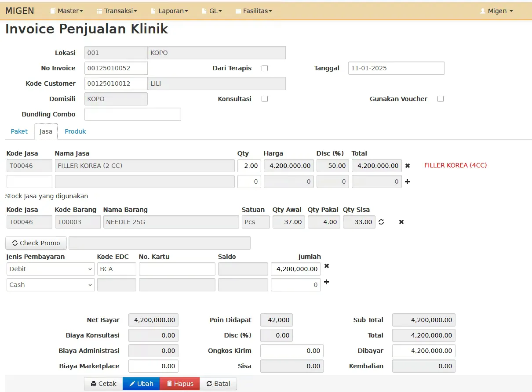Open the Debit payment type dropdown
The height and width of the screenshot is (392, 532).
(x=51, y=269)
